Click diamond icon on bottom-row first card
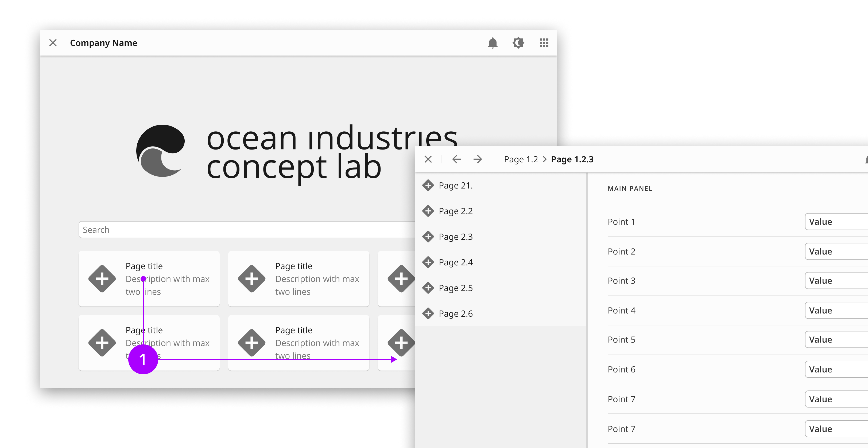 (102, 343)
